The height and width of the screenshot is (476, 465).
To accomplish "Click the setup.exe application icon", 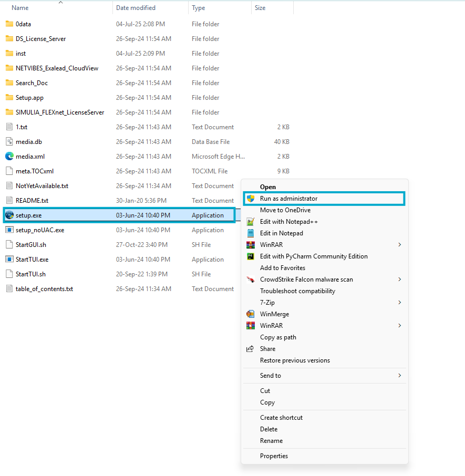I will tap(9, 215).
